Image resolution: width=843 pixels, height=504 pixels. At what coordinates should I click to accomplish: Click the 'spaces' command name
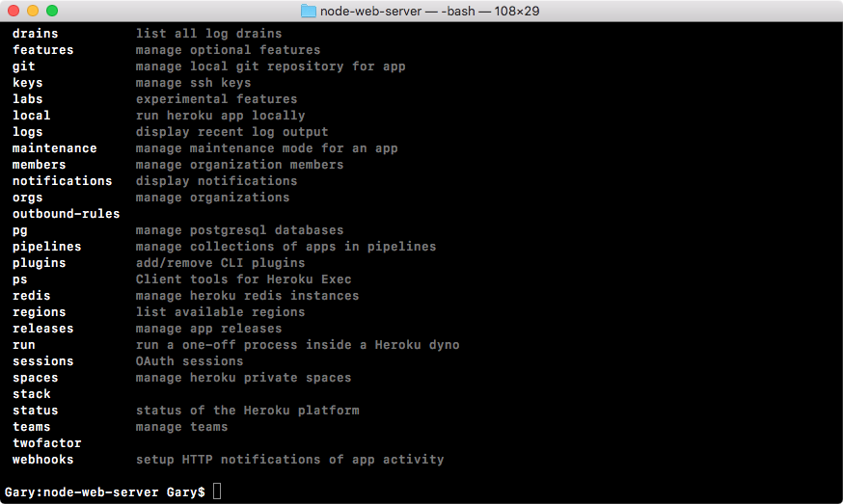click(35, 378)
